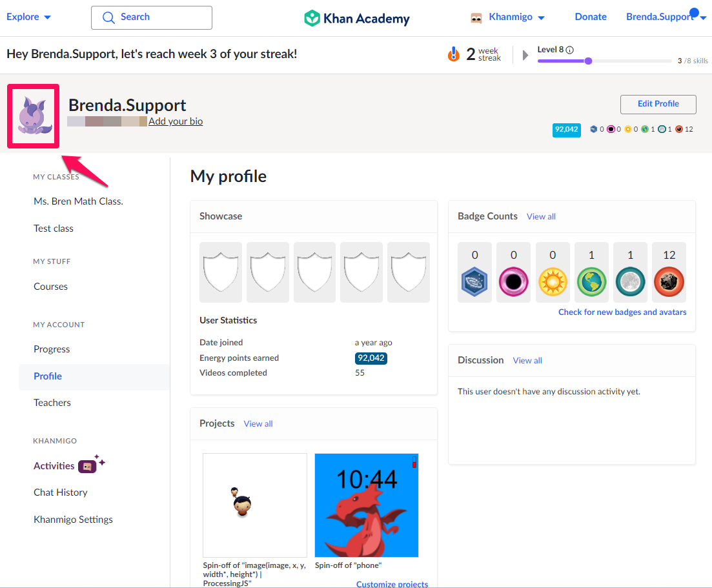View all Badge Counts

[x=542, y=217]
